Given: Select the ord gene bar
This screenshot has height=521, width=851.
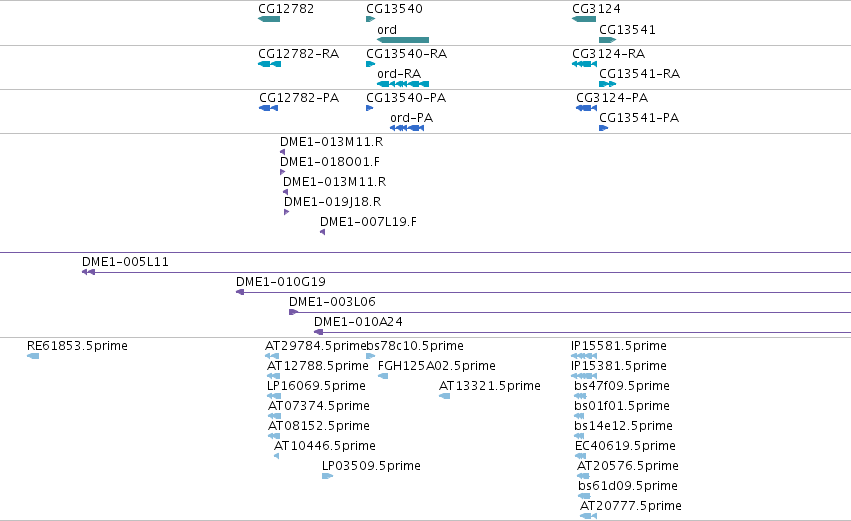Looking at the screenshot, I should coord(403,40).
